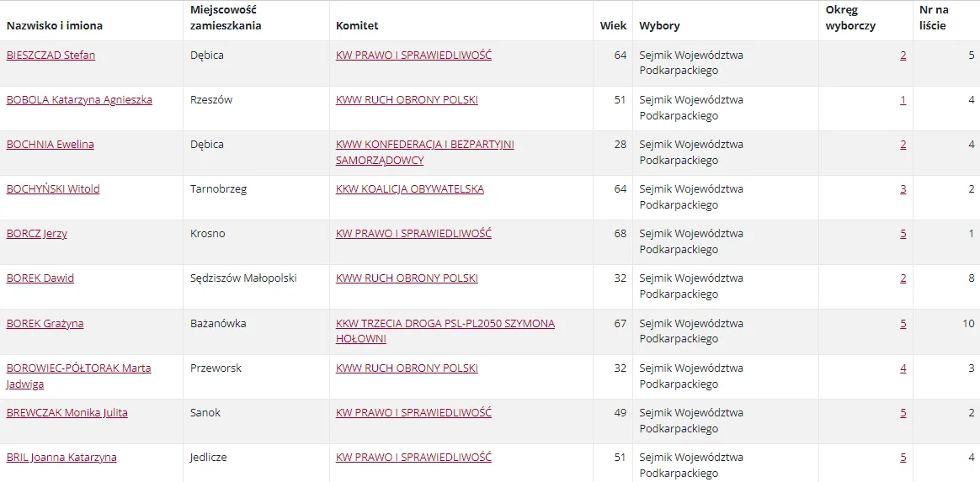Open KKW KOALICJA OBYWATELSKA committee link
Screen dimensions: 980x482
coord(410,189)
